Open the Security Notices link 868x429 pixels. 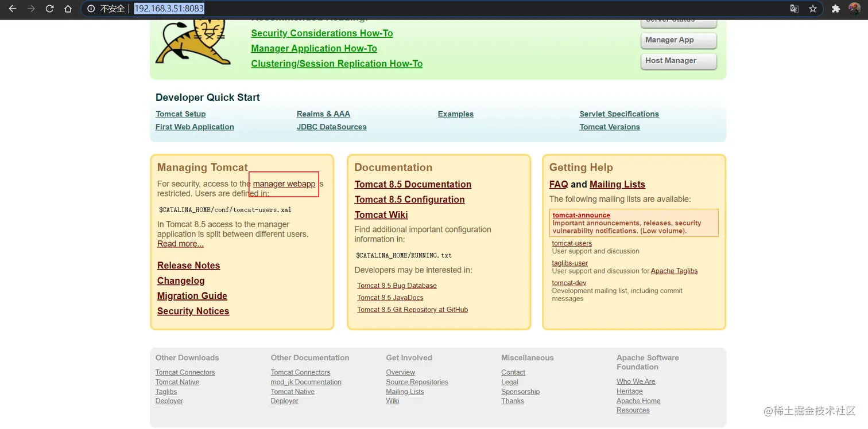[x=193, y=311]
